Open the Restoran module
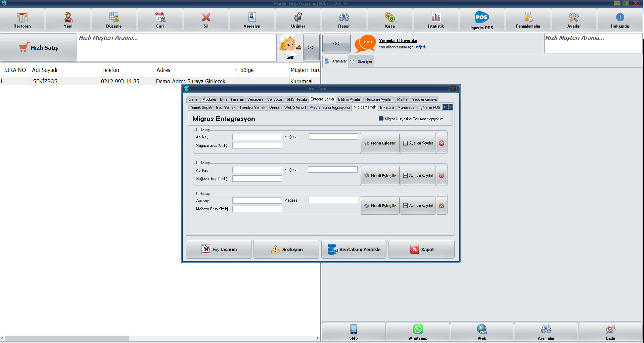 [22, 20]
